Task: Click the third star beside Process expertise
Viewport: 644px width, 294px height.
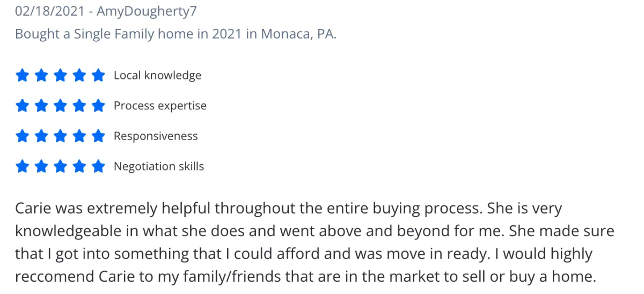Action: (x=60, y=106)
